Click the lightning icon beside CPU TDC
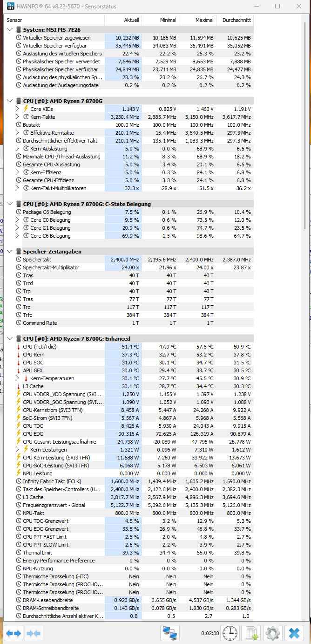This screenshot has height=644, width=311. tap(19, 426)
